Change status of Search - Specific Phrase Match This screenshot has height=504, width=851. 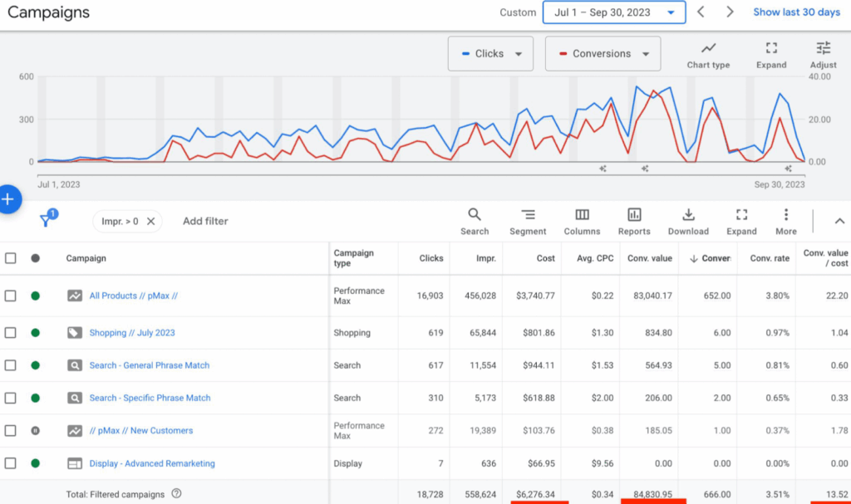pyautogui.click(x=35, y=398)
